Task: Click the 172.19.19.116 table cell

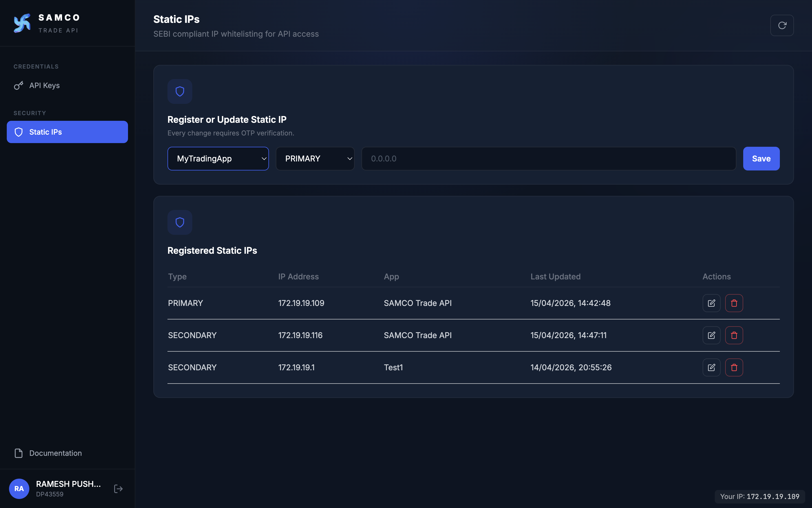Action: [300, 335]
